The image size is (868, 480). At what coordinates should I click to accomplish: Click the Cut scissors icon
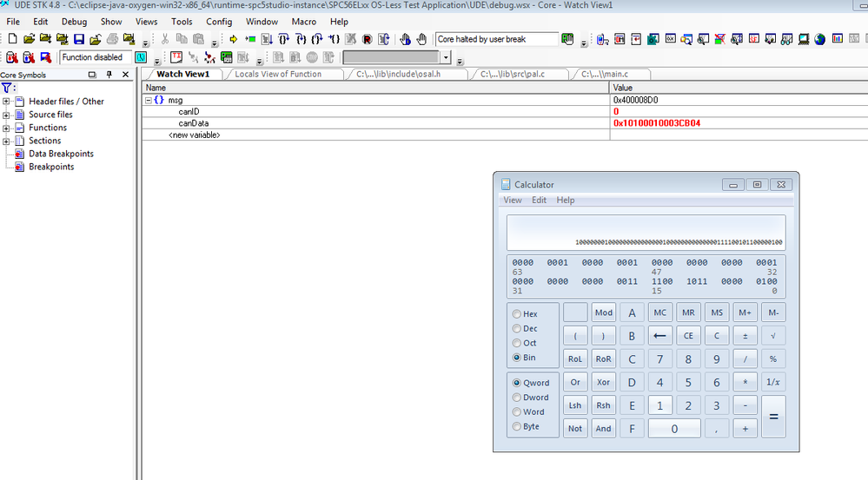tap(165, 39)
